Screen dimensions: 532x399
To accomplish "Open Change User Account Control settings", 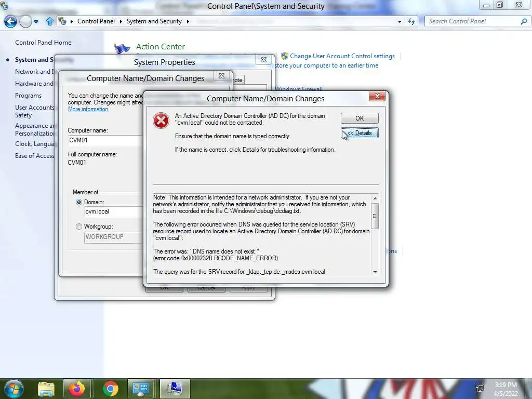I will 342,56.
